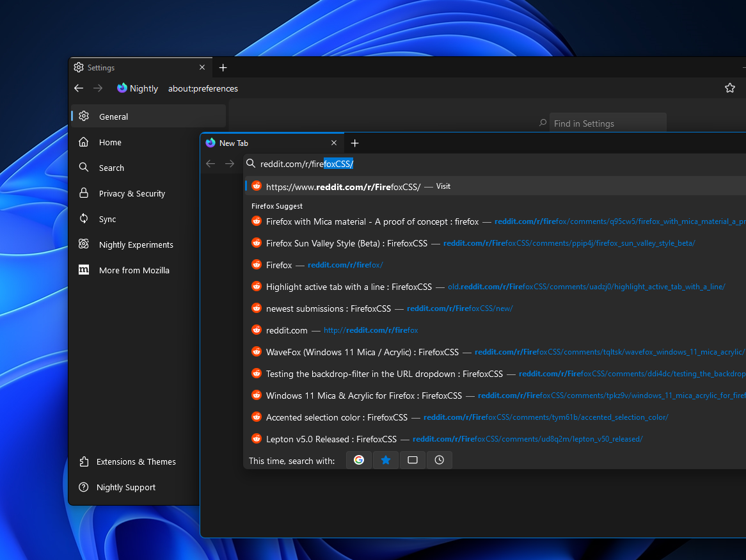This screenshot has height=560, width=746.
Task: Search with Google via one-off shortcut
Action: tap(358, 460)
